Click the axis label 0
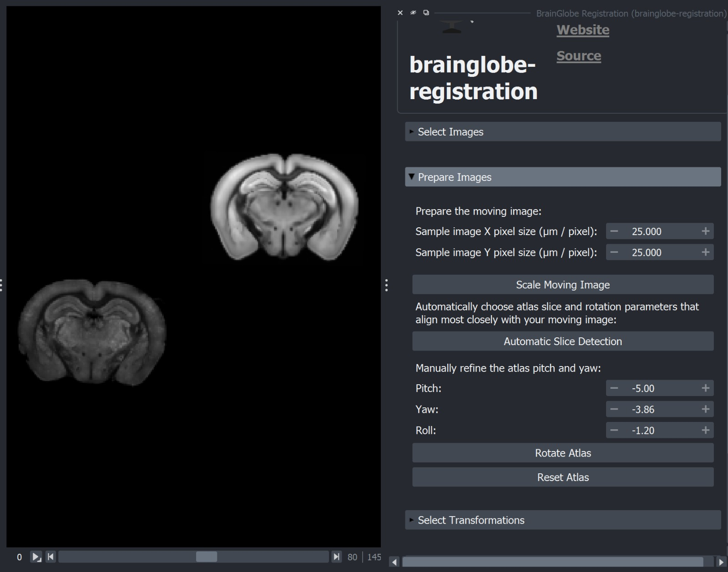 coord(19,557)
